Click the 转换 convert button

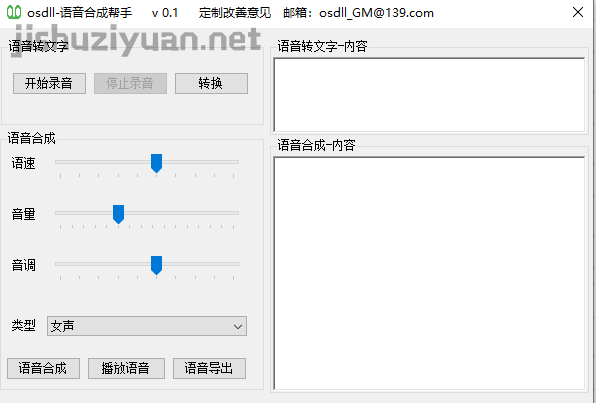[x=211, y=83]
